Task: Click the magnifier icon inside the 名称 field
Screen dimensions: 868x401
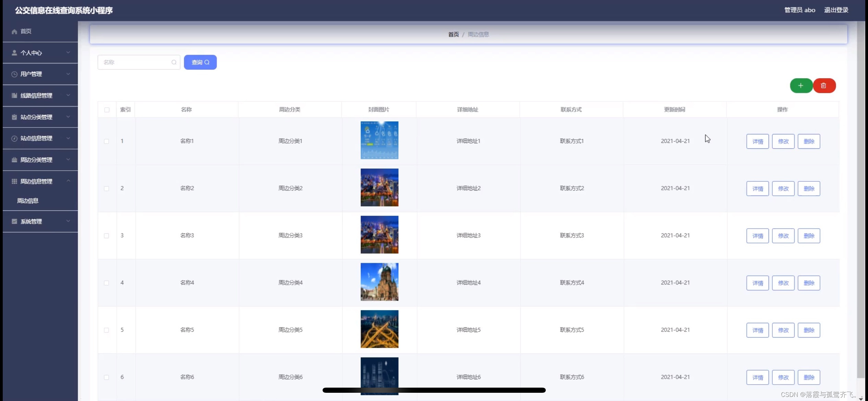Action: [174, 62]
